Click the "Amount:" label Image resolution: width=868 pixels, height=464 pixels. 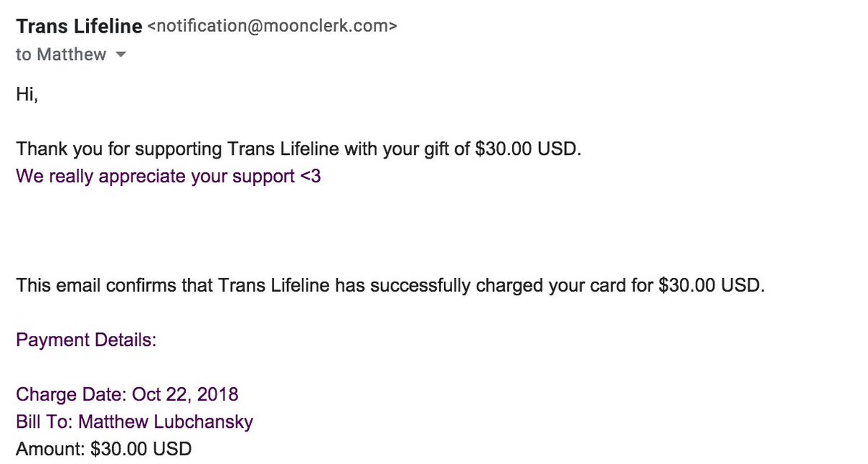(51, 449)
